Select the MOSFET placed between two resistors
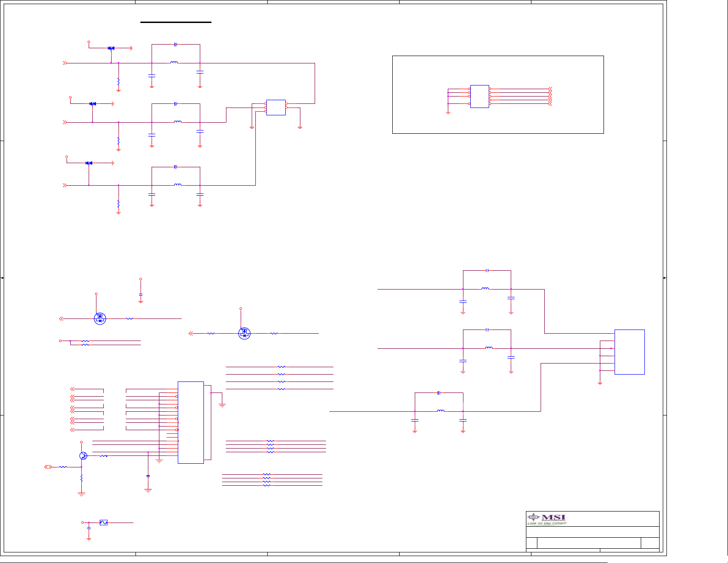728x563 pixels. pyautogui.click(x=244, y=333)
